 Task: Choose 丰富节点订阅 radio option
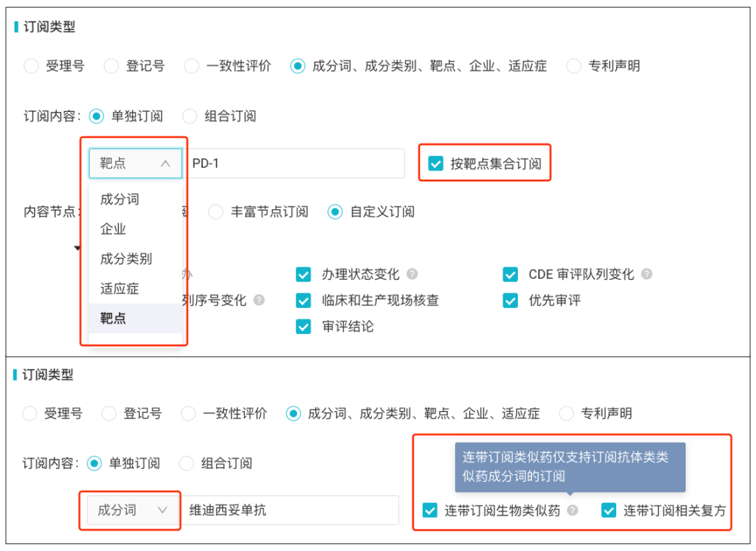point(216,211)
